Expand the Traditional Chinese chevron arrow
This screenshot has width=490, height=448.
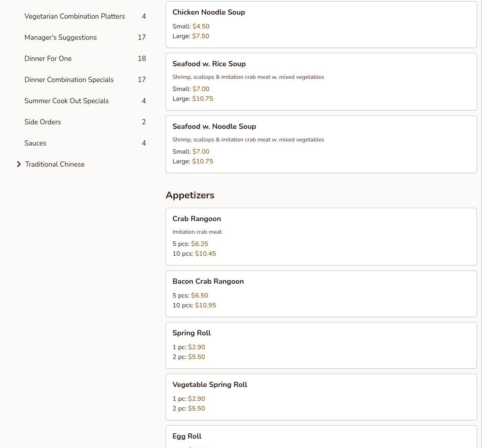click(x=19, y=164)
